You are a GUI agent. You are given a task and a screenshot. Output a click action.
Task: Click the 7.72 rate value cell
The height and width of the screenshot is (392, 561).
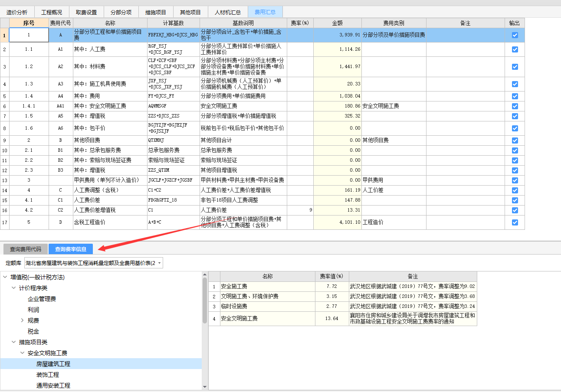332,287
